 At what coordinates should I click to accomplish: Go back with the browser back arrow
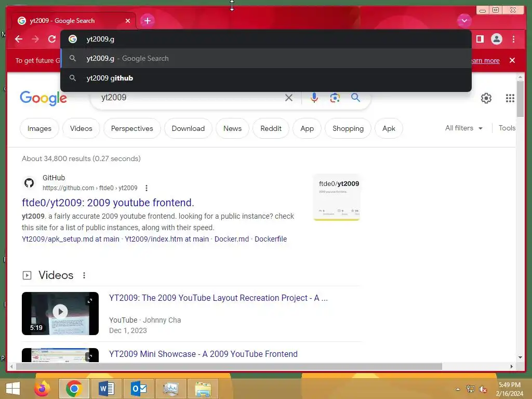pyautogui.click(x=19, y=39)
